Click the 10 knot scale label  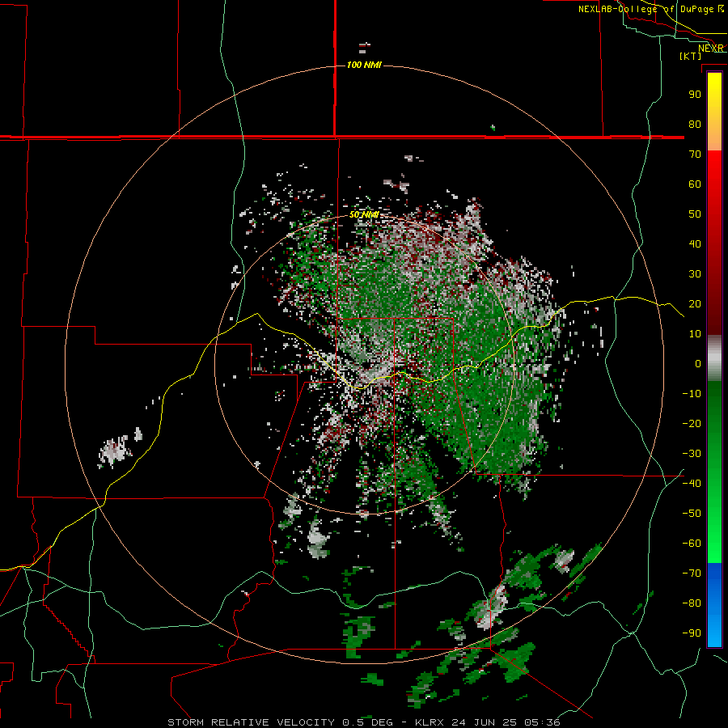(x=695, y=334)
